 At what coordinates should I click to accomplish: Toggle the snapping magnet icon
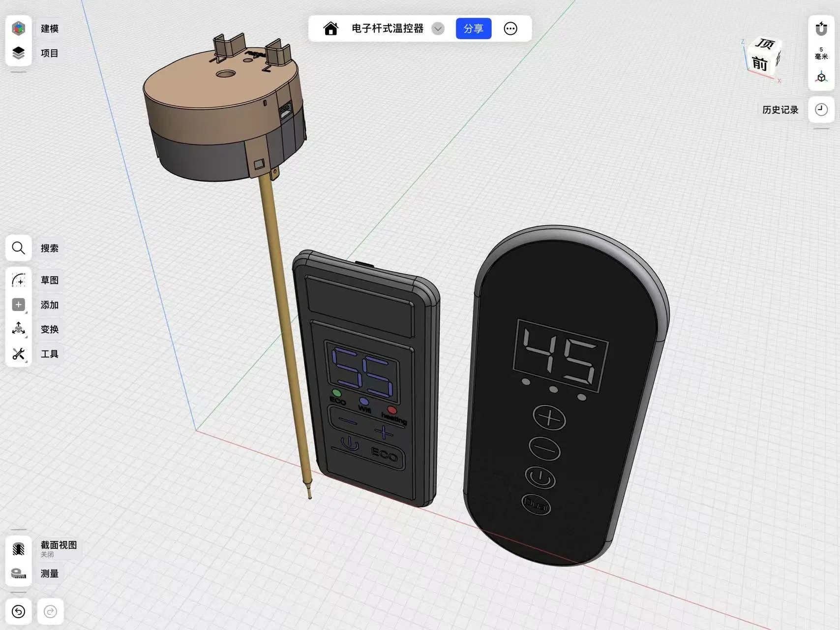pyautogui.click(x=821, y=29)
